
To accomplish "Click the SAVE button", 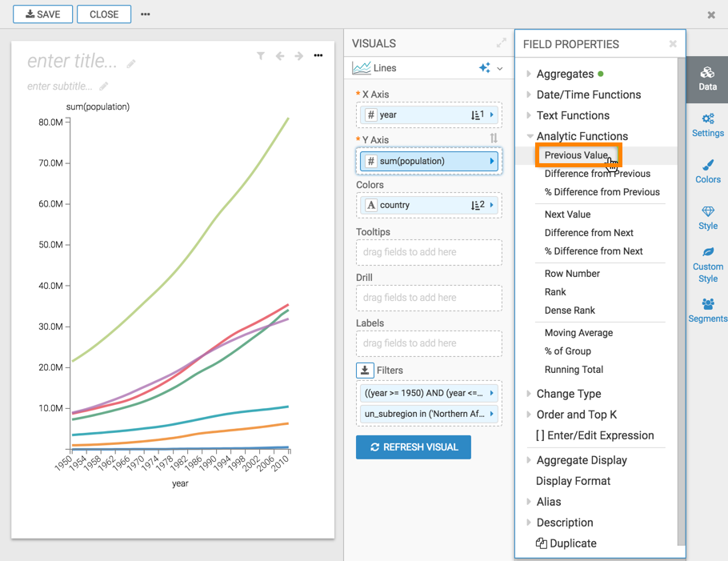I will click(42, 14).
